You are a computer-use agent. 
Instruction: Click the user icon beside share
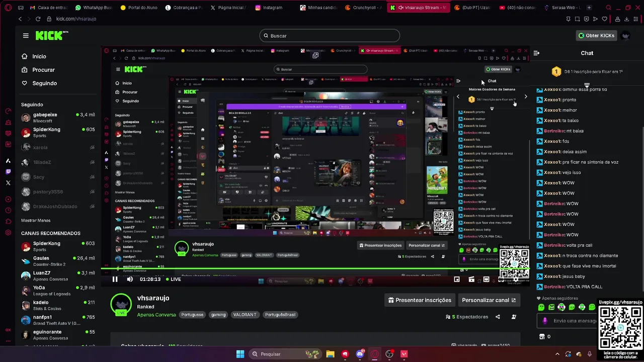click(x=514, y=317)
